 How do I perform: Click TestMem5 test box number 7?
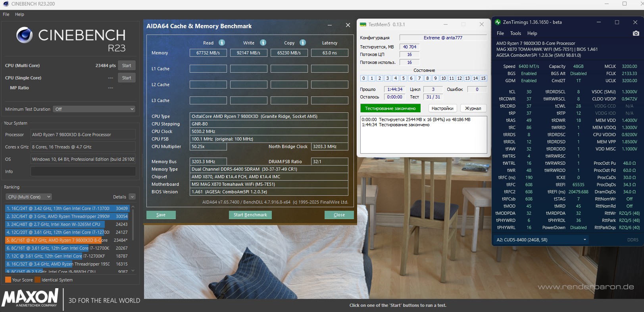point(419,78)
